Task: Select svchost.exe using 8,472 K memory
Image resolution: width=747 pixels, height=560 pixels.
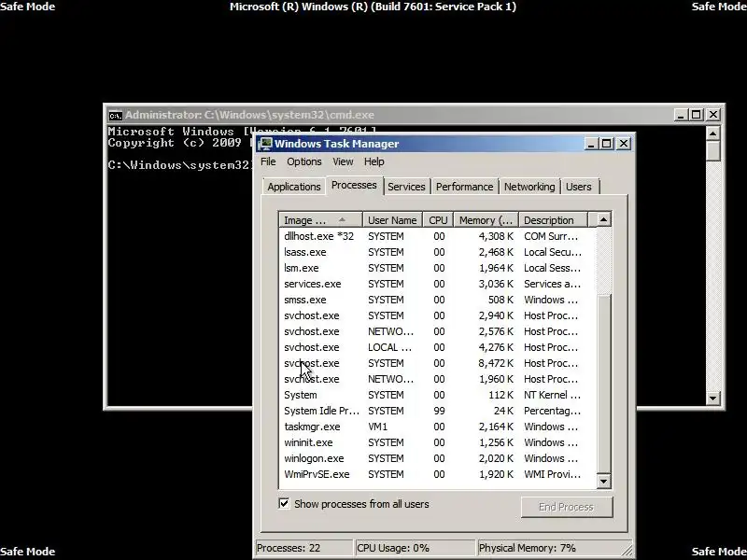Action: point(437,363)
